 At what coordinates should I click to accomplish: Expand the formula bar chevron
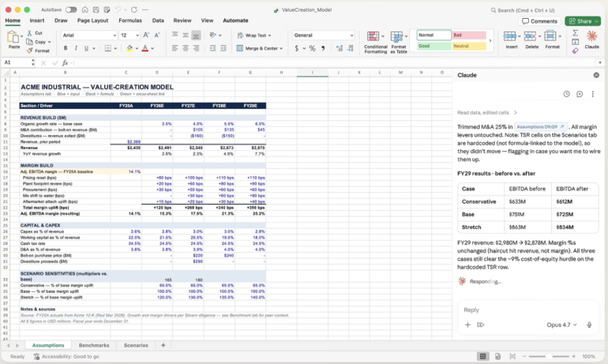[600, 62]
